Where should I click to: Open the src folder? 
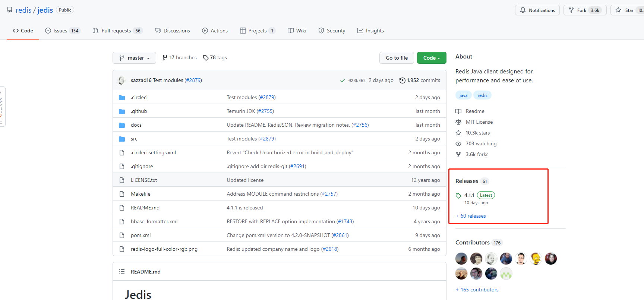click(x=134, y=139)
